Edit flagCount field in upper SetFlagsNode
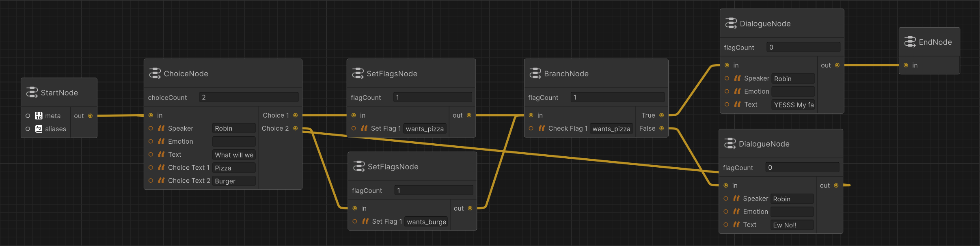 pos(432,97)
